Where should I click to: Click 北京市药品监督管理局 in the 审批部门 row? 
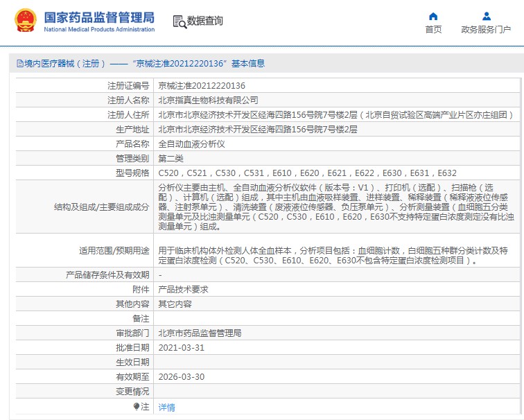tap(200, 333)
